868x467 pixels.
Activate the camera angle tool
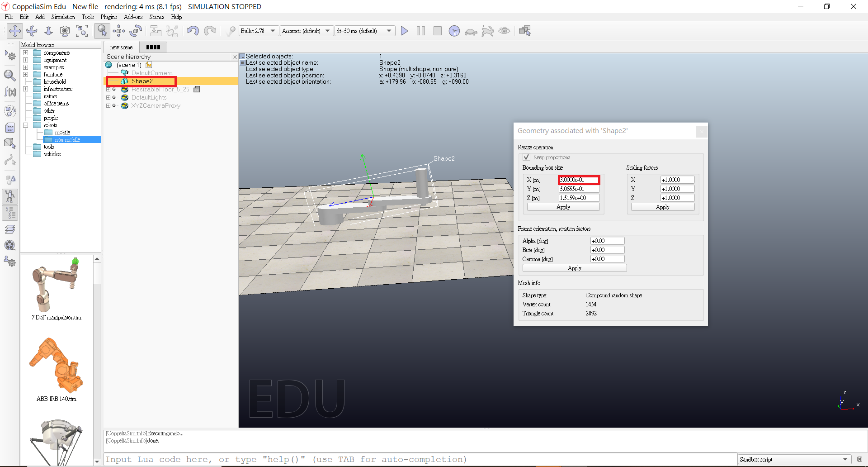(65, 31)
